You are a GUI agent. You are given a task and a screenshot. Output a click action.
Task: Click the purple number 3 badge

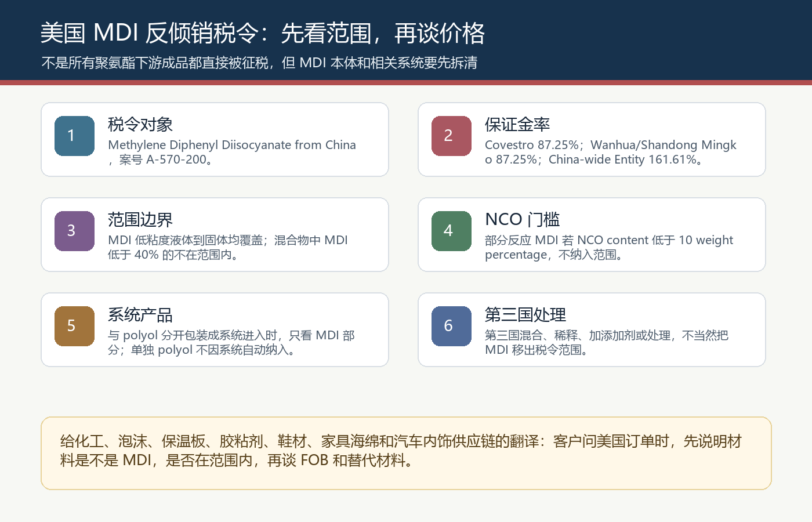(74, 231)
